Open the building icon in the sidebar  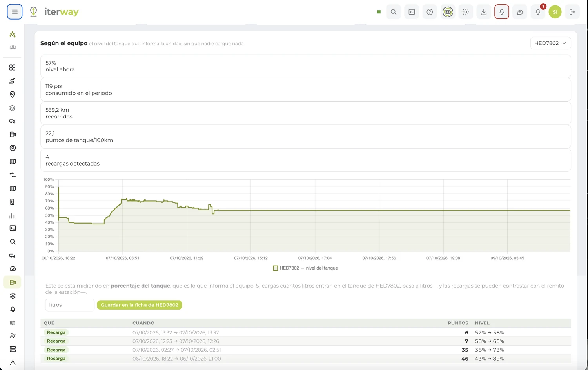coord(13,202)
